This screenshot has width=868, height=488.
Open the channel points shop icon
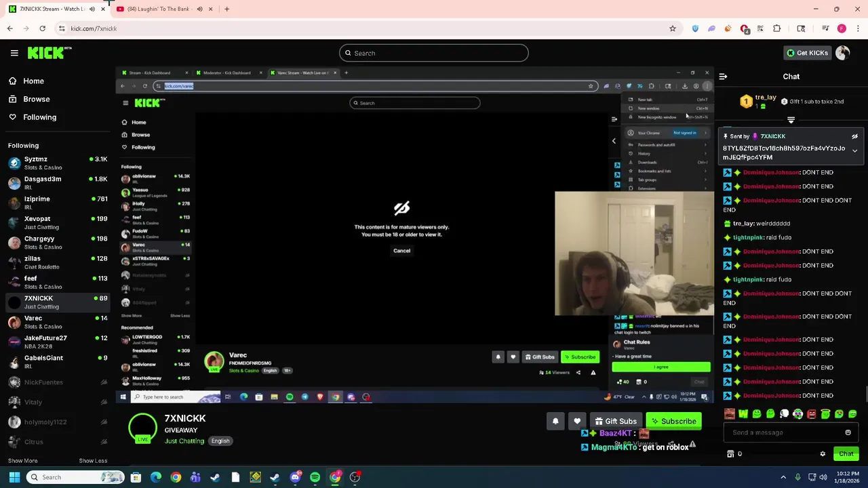[730, 454]
